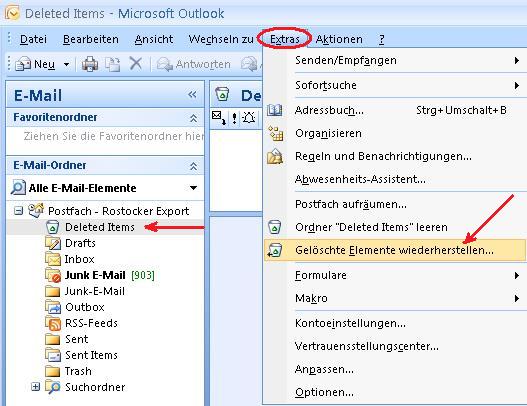The height and width of the screenshot is (406, 527).
Task: Click the junk folder icon with red symbol
Action: point(53,275)
